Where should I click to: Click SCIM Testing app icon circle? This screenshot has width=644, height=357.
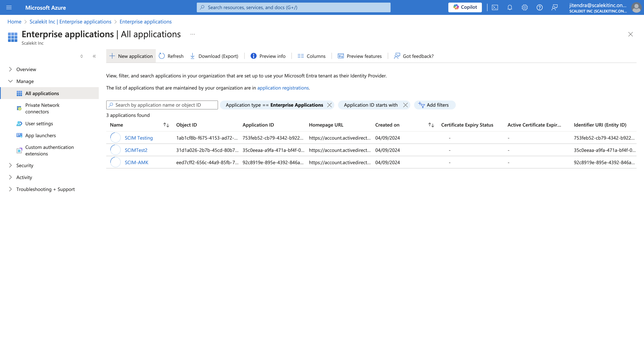[116, 138]
